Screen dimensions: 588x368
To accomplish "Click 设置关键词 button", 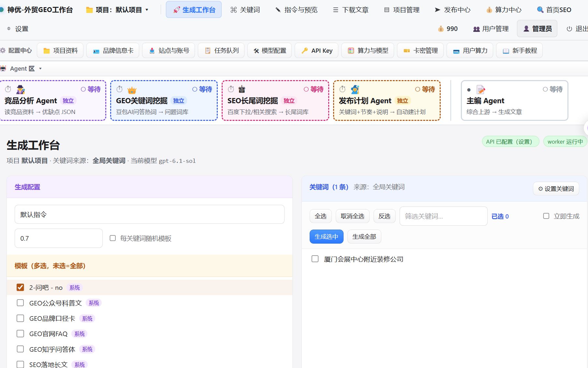I will [556, 189].
